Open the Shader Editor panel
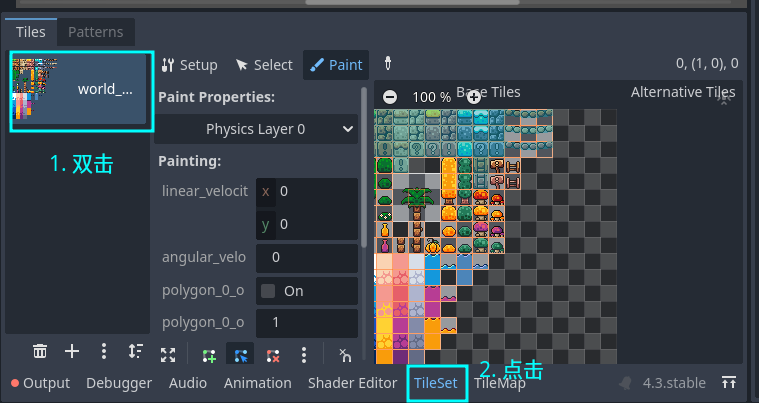The height and width of the screenshot is (403, 759). 352,383
